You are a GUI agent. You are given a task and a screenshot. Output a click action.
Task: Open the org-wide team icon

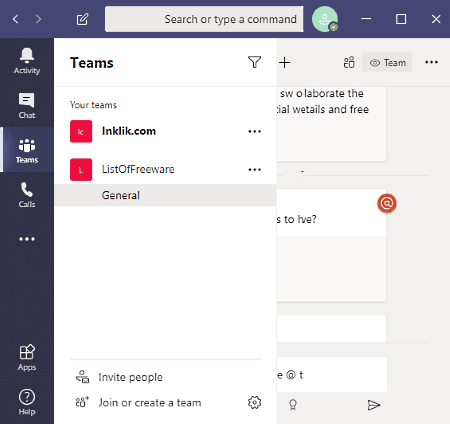tap(349, 62)
